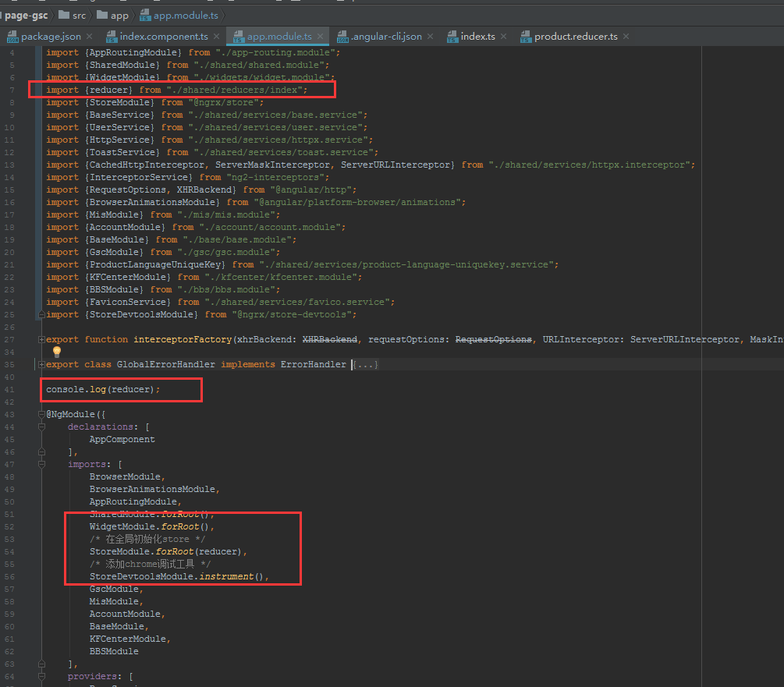Screen dimensions: 784x687
Task: Switch to the index.ts tab
Action: click(477, 37)
